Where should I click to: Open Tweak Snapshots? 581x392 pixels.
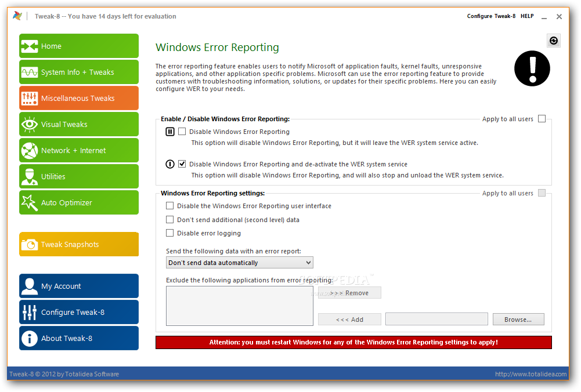click(79, 244)
